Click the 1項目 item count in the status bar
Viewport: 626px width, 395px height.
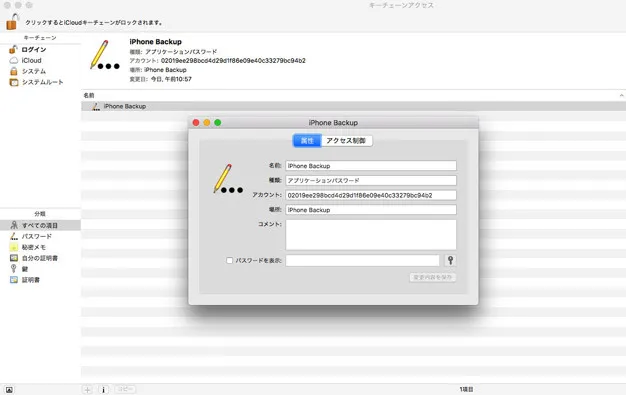point(466,389)
